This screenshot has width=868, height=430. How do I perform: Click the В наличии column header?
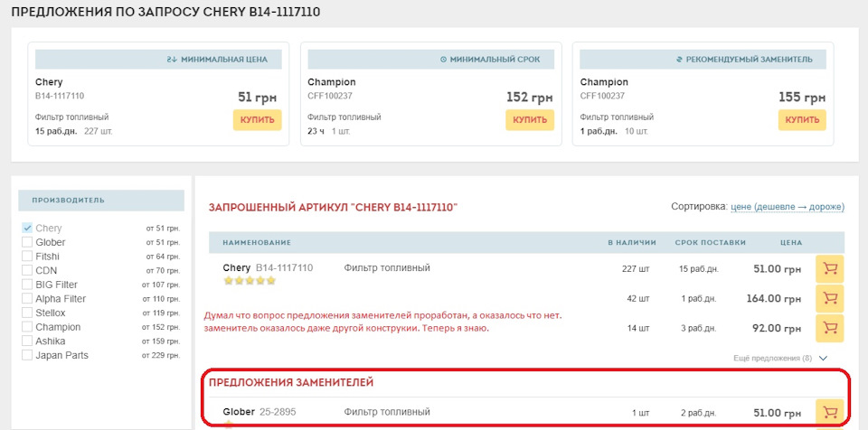pyautogui.click(x=632, y=243)
